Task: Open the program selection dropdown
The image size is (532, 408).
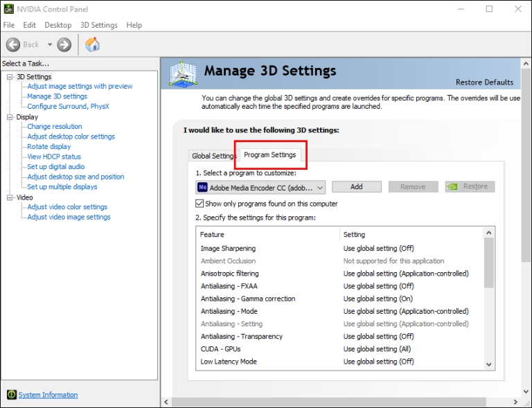Action: (x=319, y=187)
